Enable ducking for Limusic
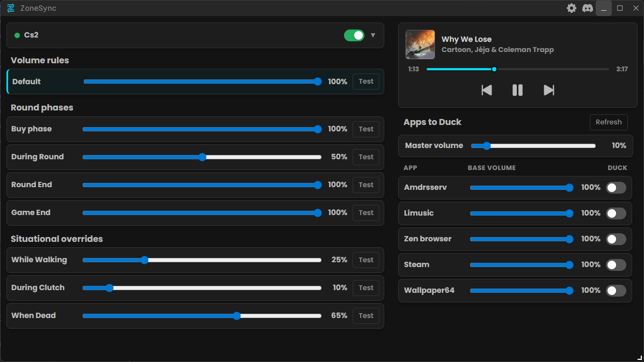Image resolution: width=644 pixels, height=362 pixels. [616, 213]
